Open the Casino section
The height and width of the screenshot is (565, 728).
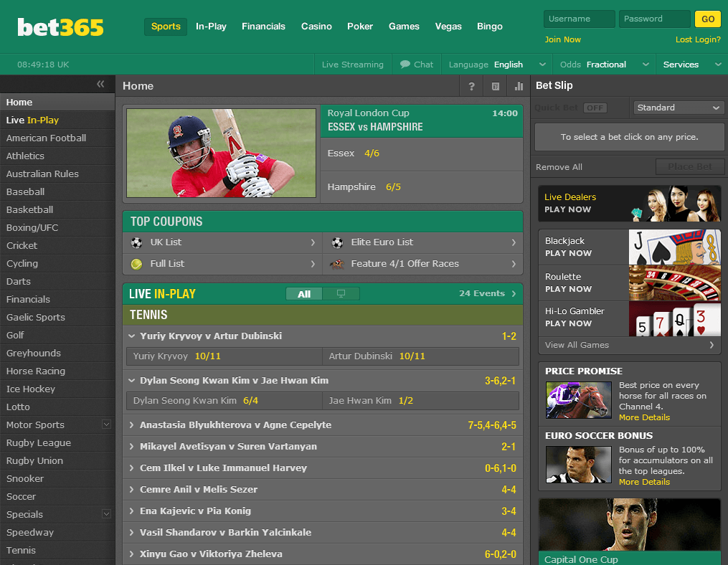[x=316, y=27]
